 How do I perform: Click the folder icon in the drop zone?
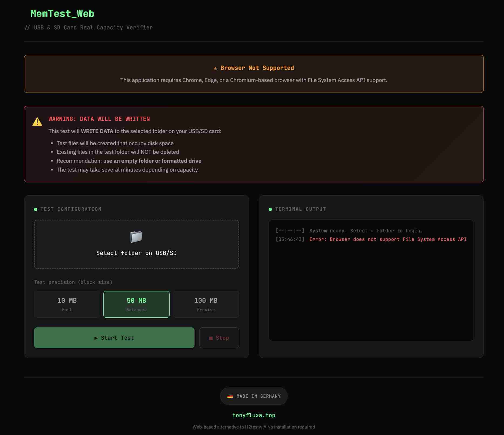point(136,237)
